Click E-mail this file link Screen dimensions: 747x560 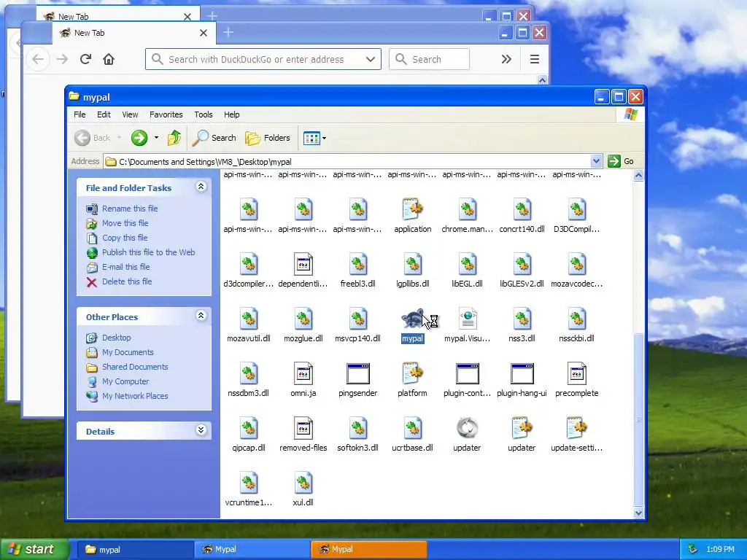point(125,267)
